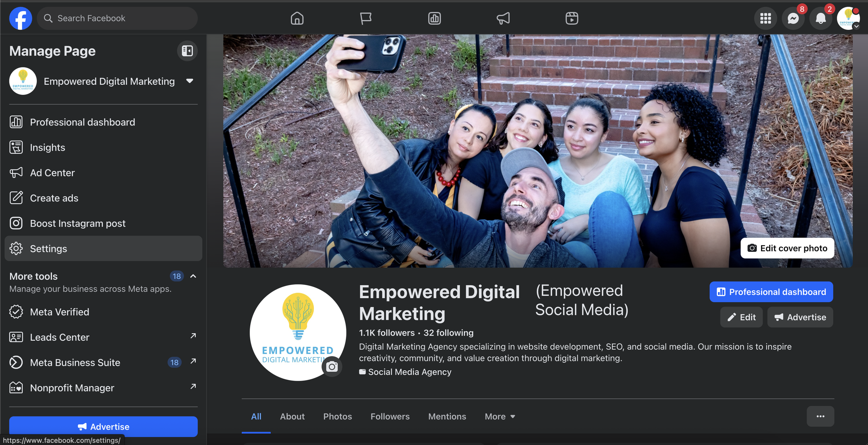Click the blue Advertise button in the sidebar
868x445 pixels.
tap(103, 427)
